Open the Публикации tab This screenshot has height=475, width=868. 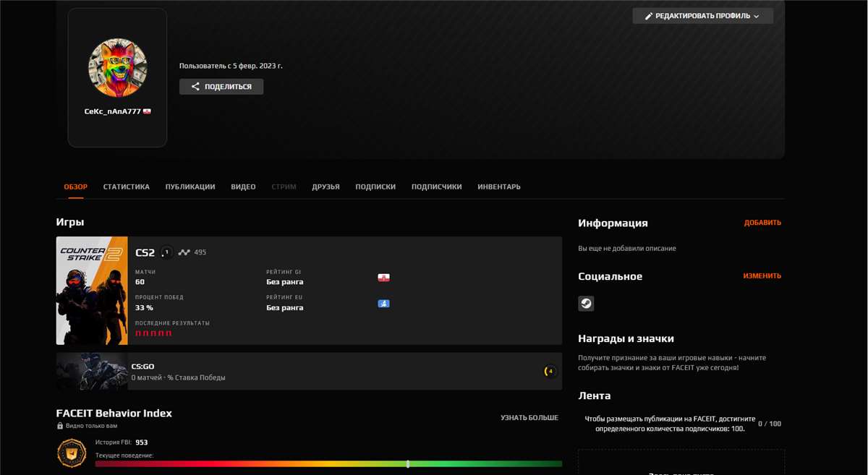click(190, 187)
